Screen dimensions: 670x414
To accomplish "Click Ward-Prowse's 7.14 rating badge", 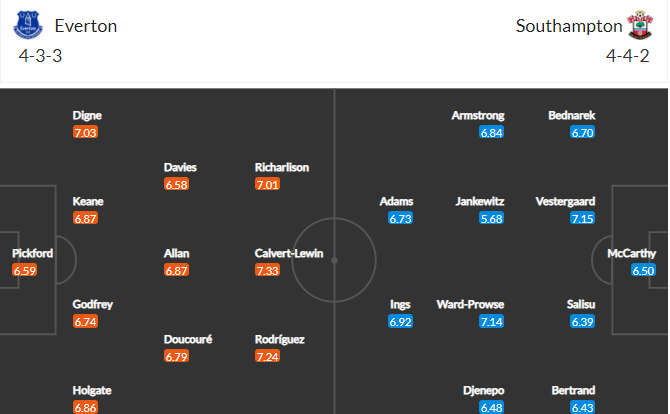I will coord(491,322).
